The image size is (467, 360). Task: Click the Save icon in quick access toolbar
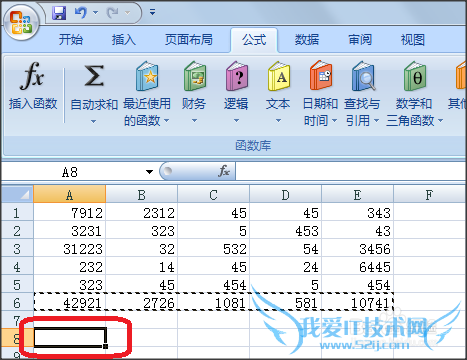click(59, 13)
